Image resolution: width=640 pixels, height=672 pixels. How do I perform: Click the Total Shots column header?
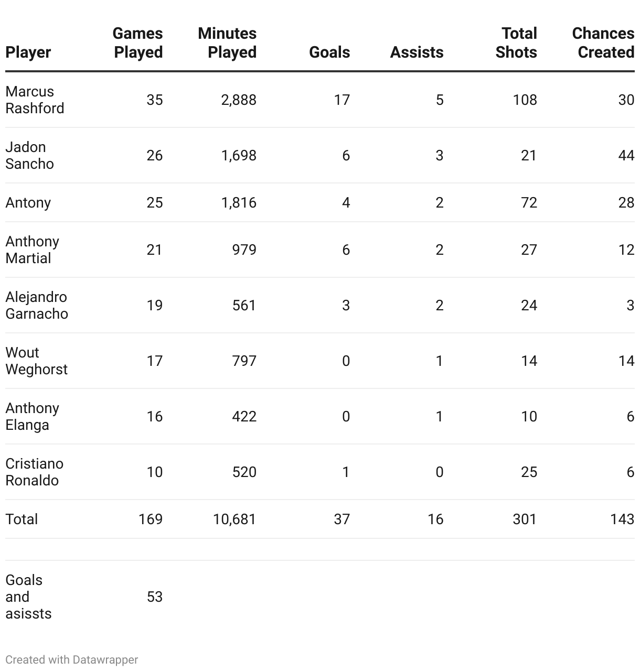coord(516,43)
